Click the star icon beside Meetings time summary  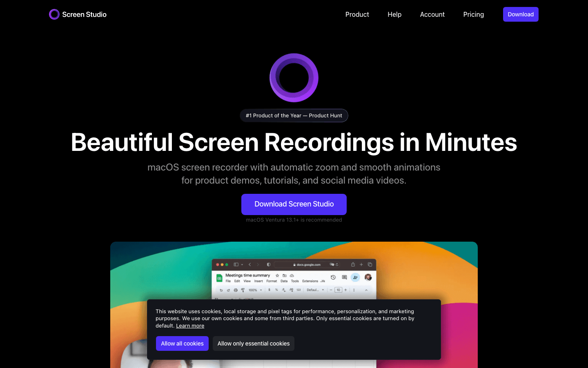[x=277, y=276]
